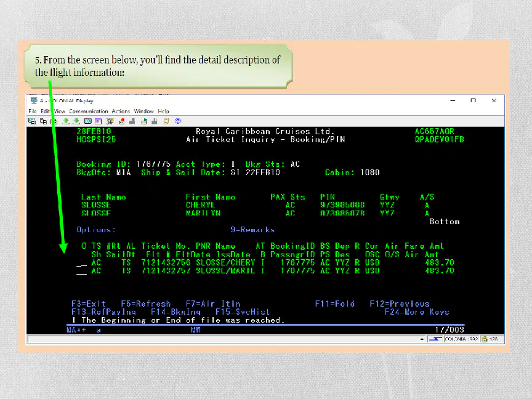The height and width of the screenshot is (399, 532).
Task: Click the option field for ticket 7121432756
Action: [81, 263]
